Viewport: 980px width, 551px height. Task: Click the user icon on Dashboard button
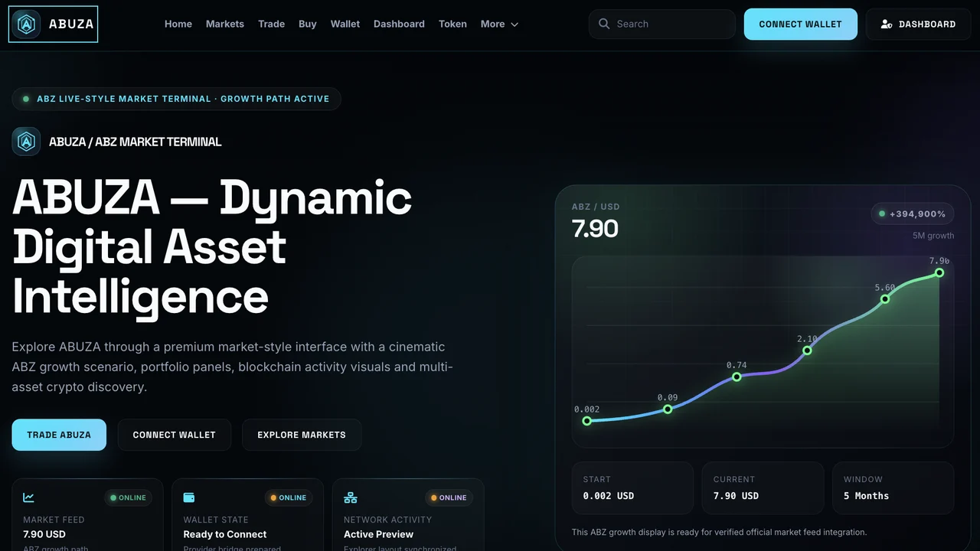(x=887, y=24)
